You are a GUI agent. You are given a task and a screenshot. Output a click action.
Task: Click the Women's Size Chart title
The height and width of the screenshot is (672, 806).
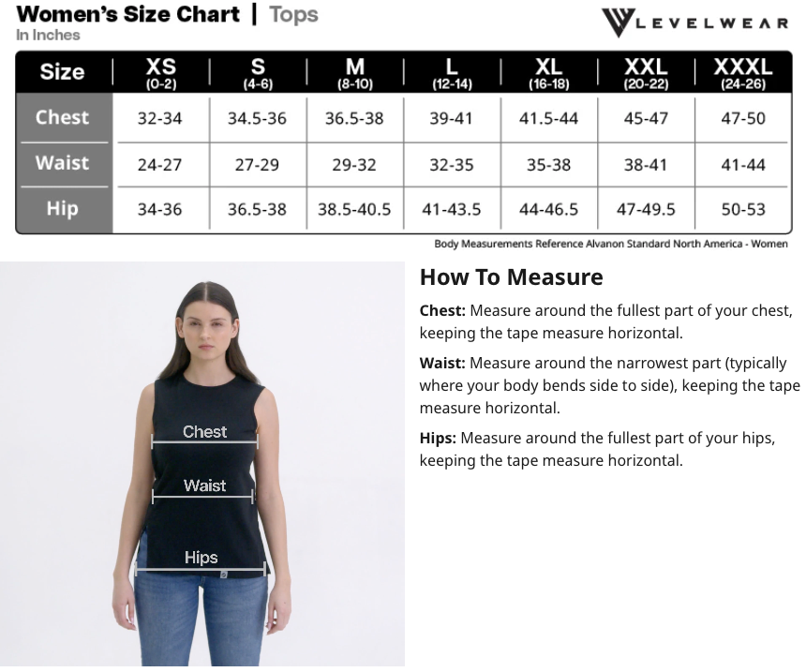click(x=128, y=15)
